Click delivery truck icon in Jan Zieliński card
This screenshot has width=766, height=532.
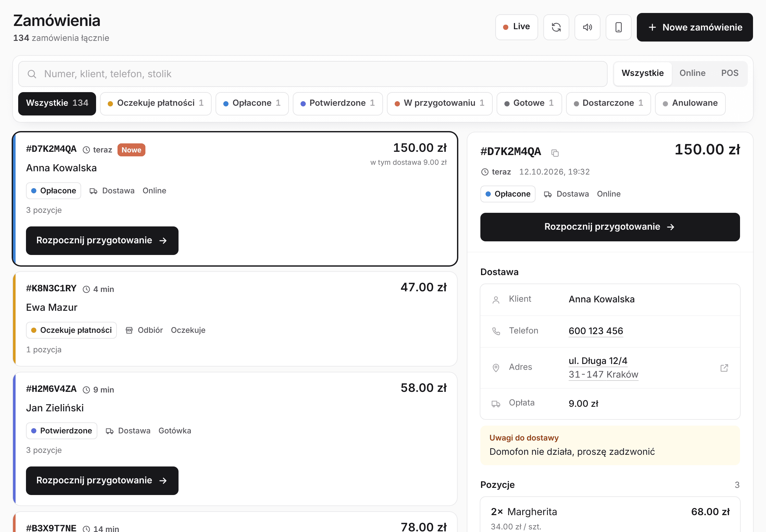(x=109, y=431)
